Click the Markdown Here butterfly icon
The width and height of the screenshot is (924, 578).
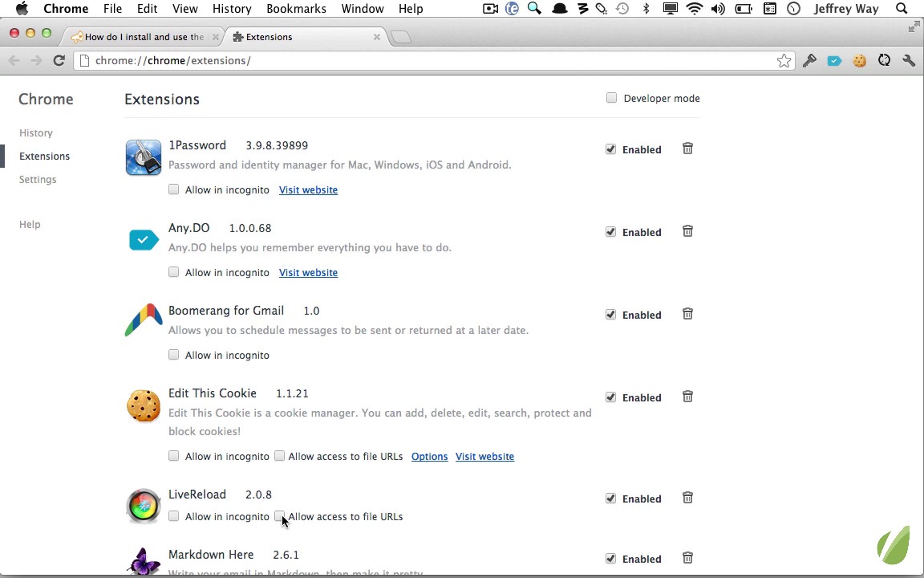coord(144,562)
